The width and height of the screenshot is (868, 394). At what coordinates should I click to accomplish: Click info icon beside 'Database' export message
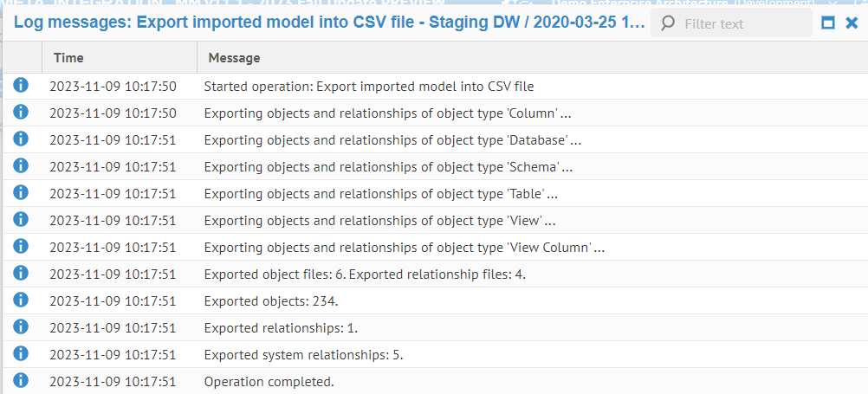point(22,139)
